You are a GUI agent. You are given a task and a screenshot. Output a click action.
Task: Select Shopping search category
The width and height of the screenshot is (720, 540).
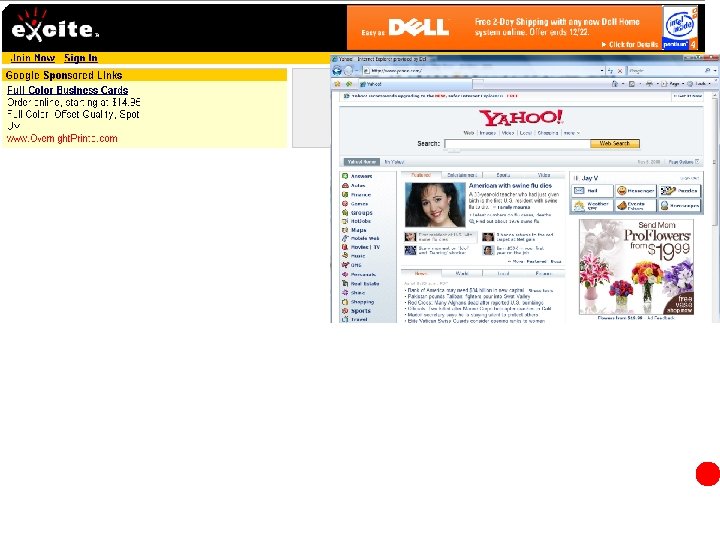[547, 133]
